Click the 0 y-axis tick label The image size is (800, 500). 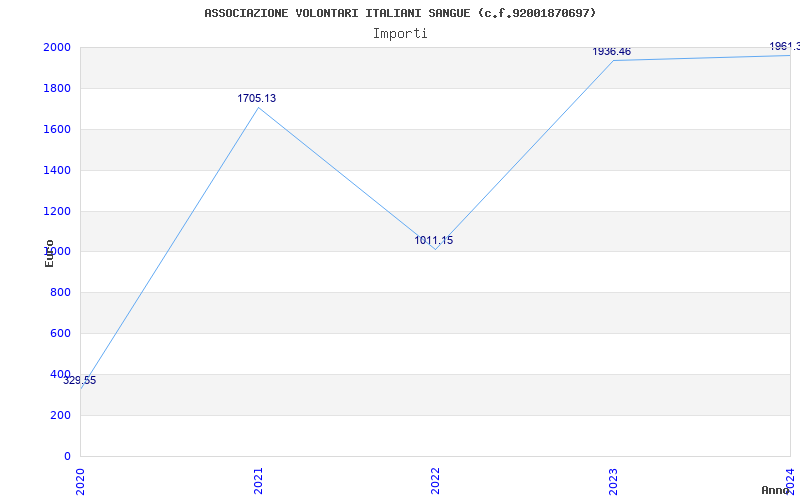pos(67,456)
